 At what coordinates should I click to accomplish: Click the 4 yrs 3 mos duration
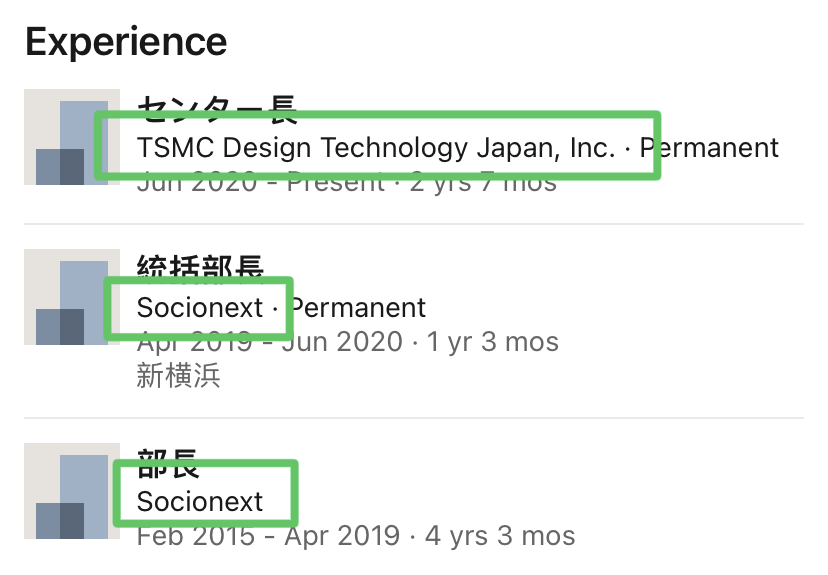coord(502,536)
